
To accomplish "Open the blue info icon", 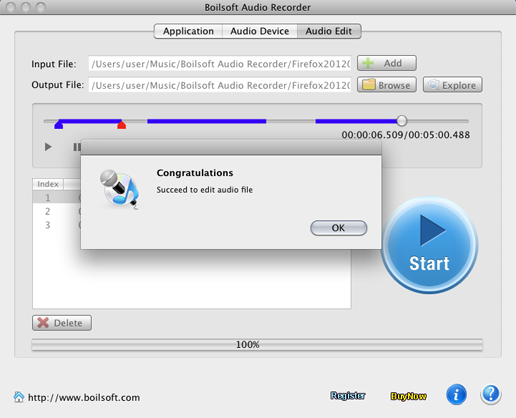I will [456, 394].
